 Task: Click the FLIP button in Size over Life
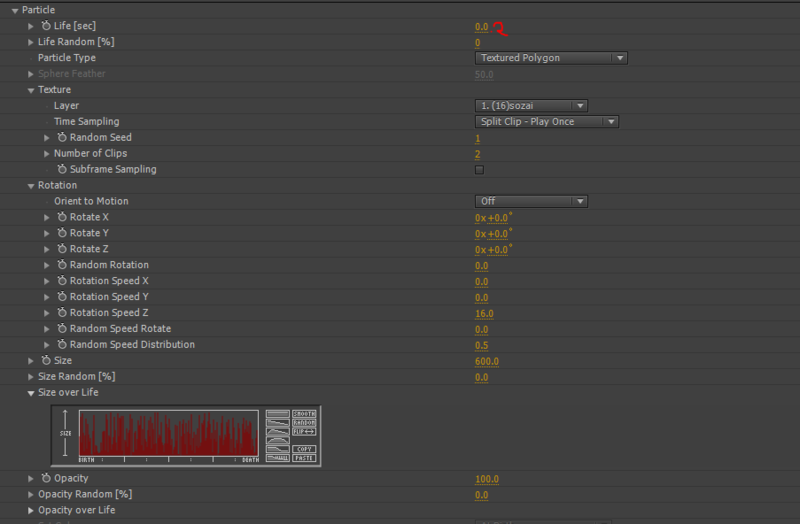click(304, 432)
